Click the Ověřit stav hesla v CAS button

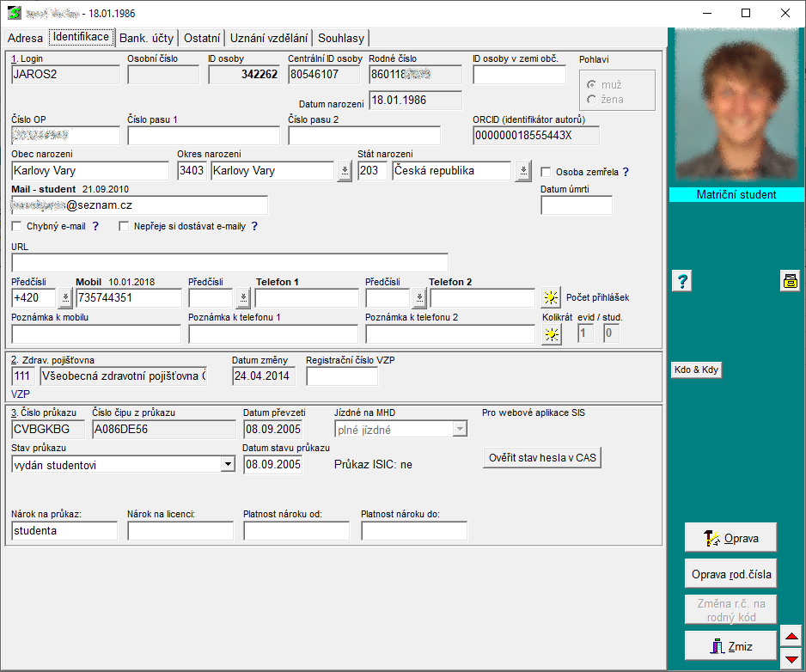point(541,458)
